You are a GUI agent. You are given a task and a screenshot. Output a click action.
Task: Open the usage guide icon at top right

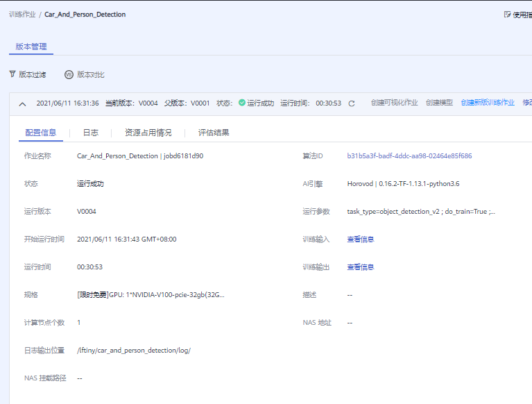pos(507,15)
